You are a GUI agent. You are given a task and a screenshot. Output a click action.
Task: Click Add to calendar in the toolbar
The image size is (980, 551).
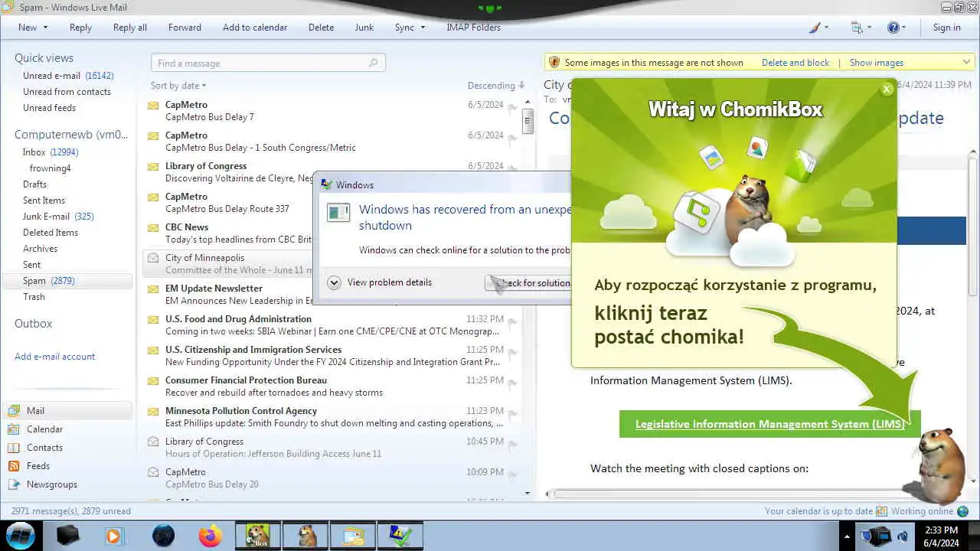[255, 28]
